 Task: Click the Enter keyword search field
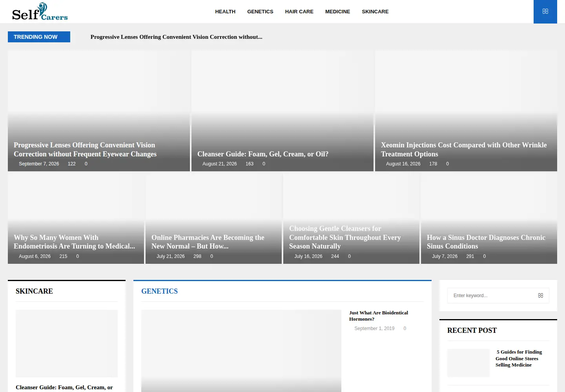[492, 296]
